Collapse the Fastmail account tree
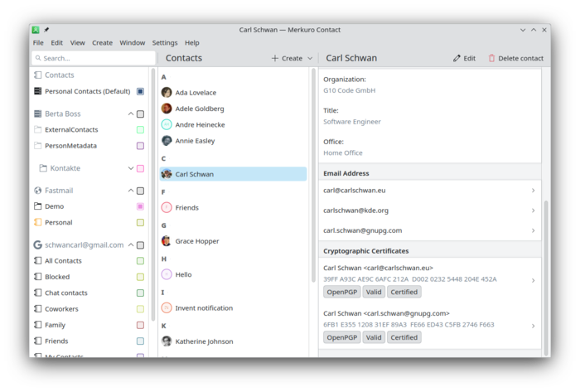 click(131, 191)
